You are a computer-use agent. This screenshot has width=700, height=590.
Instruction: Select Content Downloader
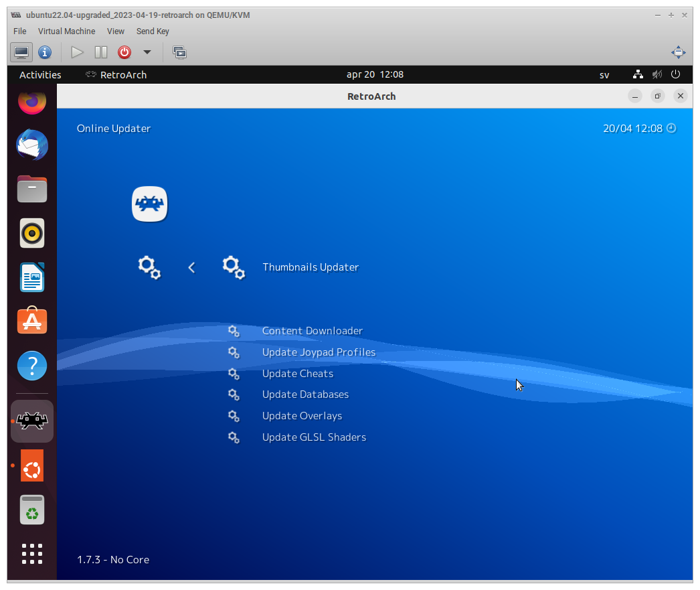(313, 331)
